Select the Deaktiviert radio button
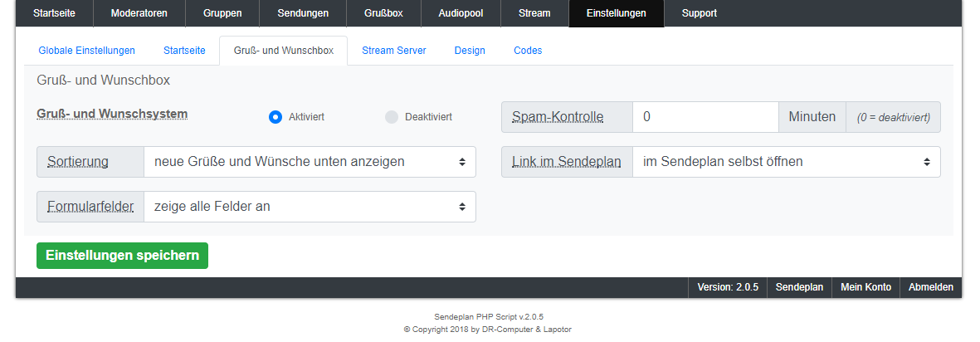 click(392, 117)
